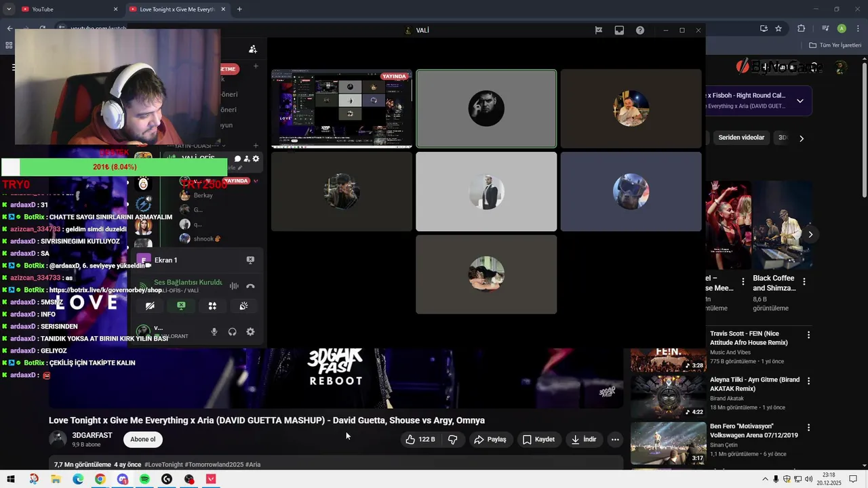Open voice noise suppression waveform icon
Viewport: 868px width, 488px height.
coord(234,286)
